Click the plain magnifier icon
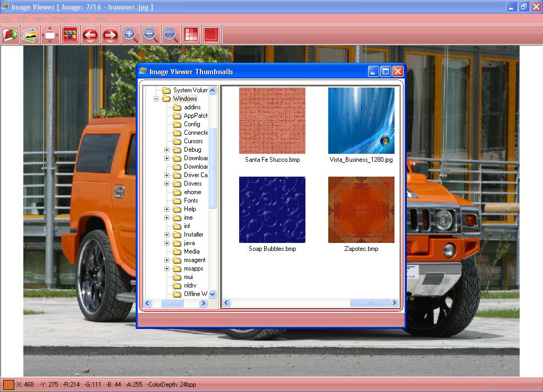This screenshot has width=543, height=392. click(170, 35)
